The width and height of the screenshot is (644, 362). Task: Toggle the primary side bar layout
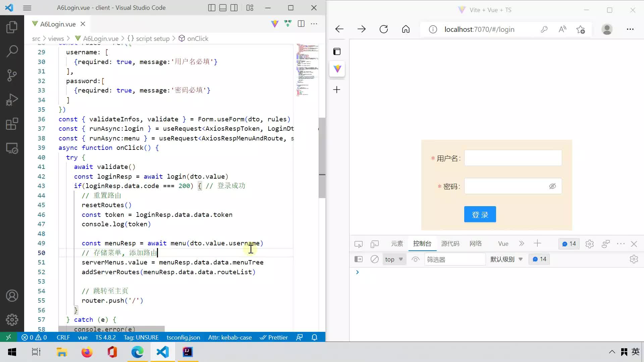pos(212,8)
